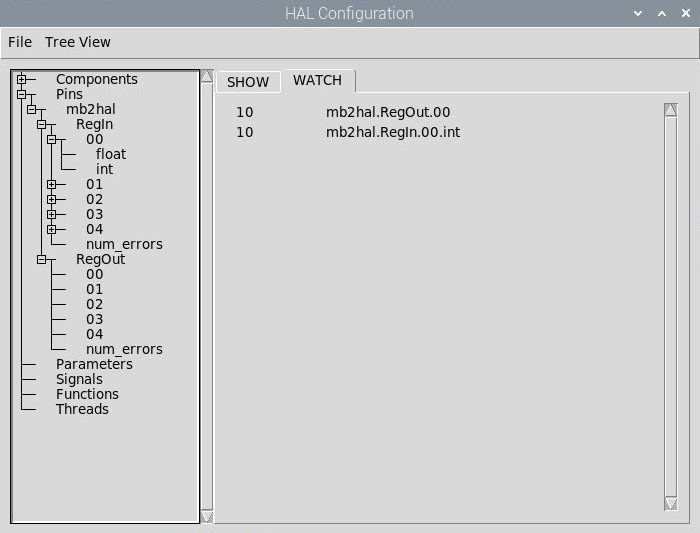Open the File menu
The height and width of the screenshot is (533, 700).
(x=20, y=42)
